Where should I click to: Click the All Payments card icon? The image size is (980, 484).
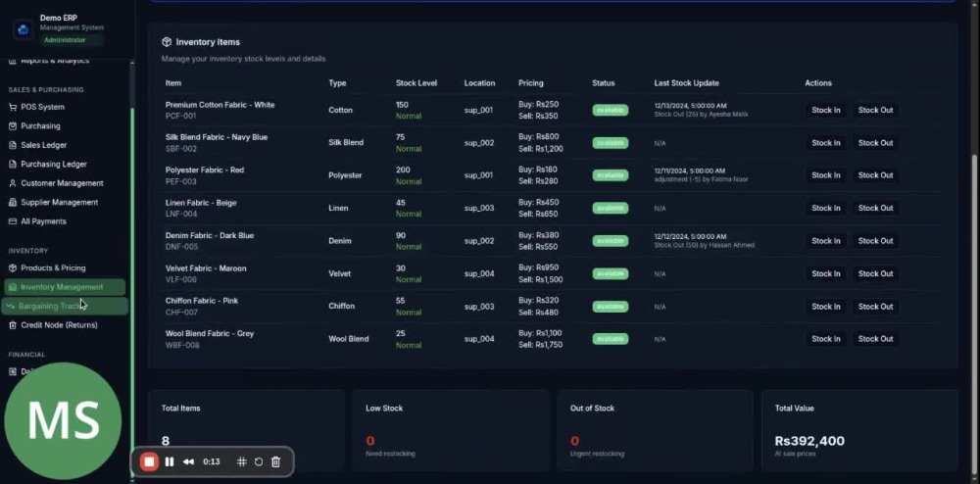(13, 221)
